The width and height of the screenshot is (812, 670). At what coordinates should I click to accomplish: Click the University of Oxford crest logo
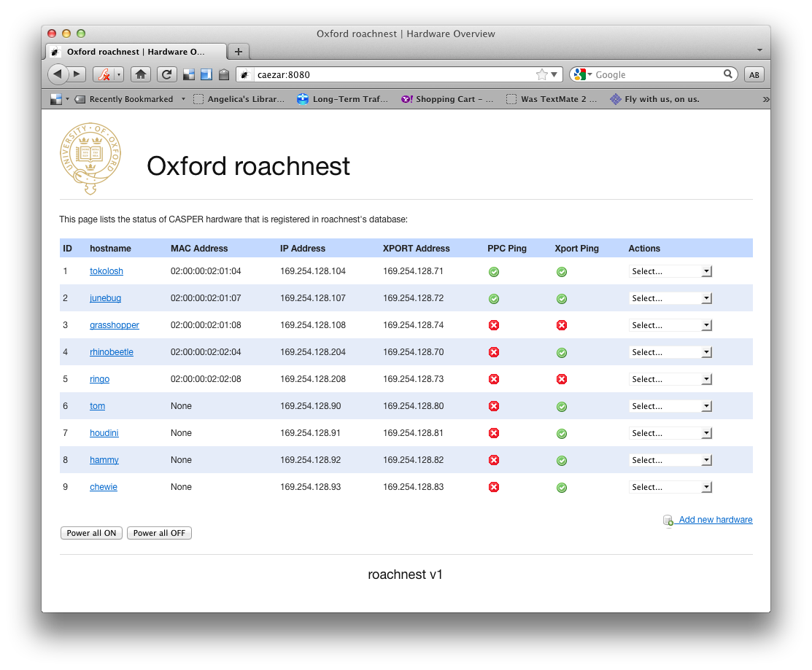[x=90, y=158]
